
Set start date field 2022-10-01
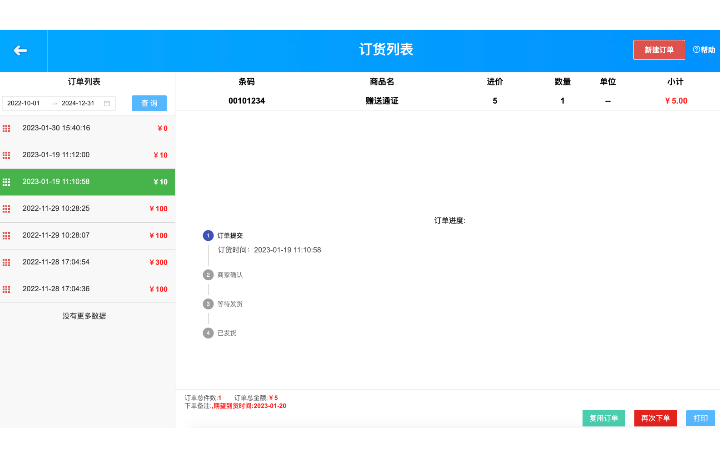pyautogui.click(x=24, y=103)
